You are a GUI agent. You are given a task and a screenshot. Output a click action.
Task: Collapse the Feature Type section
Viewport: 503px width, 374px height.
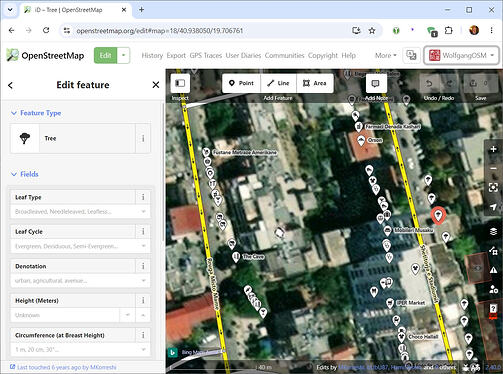(x=36, y=113)
